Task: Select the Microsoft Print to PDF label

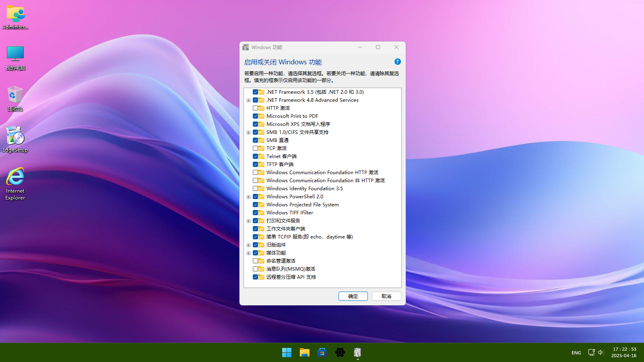Action: click(292, 116)
